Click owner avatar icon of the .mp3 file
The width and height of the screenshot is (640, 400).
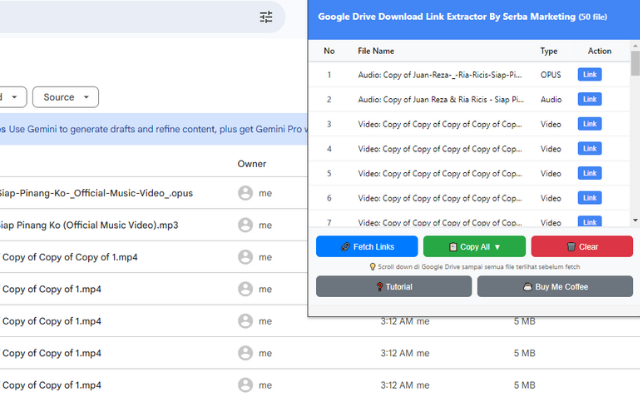coord(245,225)
